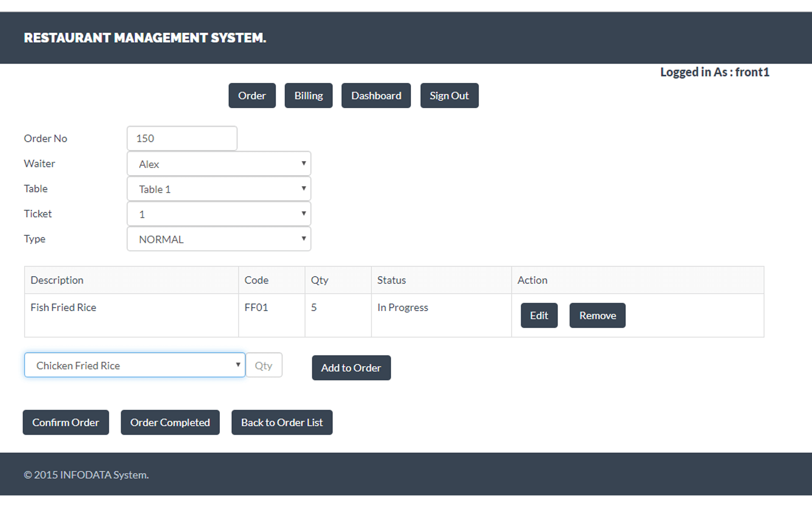Image resolution: width=812 pixels, height=506 pixels.
Task: Confirm the current order
Action: 66,422
